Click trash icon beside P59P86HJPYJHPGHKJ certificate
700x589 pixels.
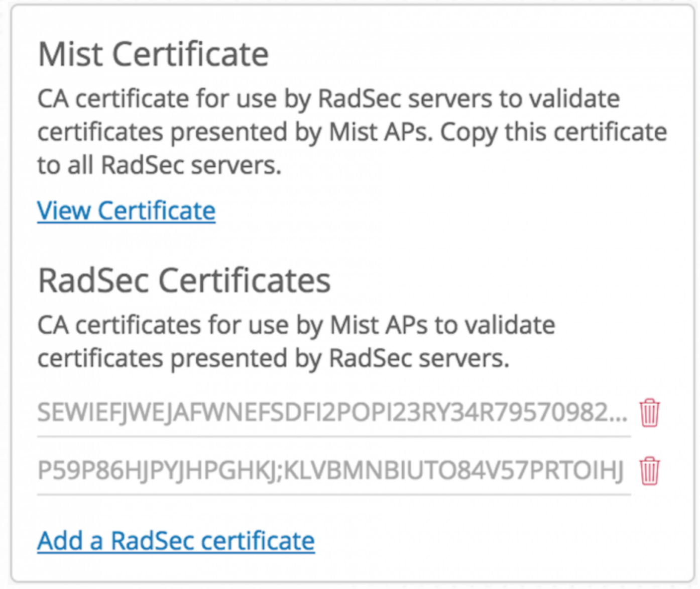649,471
